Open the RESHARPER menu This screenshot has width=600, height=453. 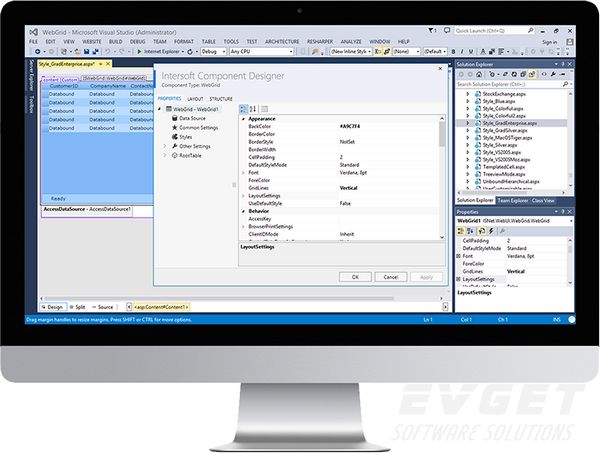pyautogui.click(x=320, y=41)
